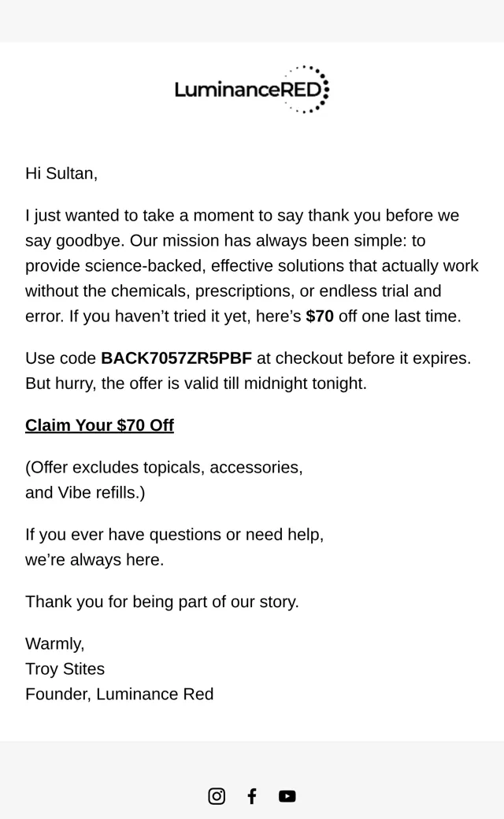
Task: Open the Instagram icon in the footer
Action: [x=217, y=796]
